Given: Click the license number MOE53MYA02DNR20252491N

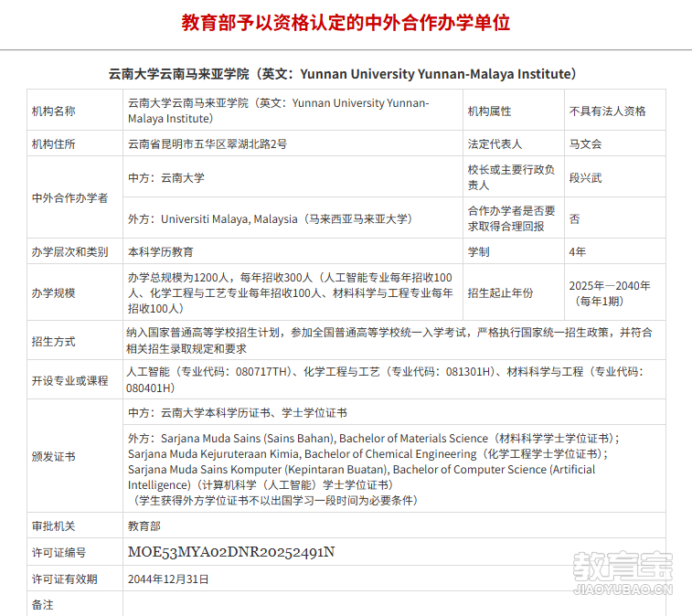Looking at the screenshot, I should click(x=231, y=552).
